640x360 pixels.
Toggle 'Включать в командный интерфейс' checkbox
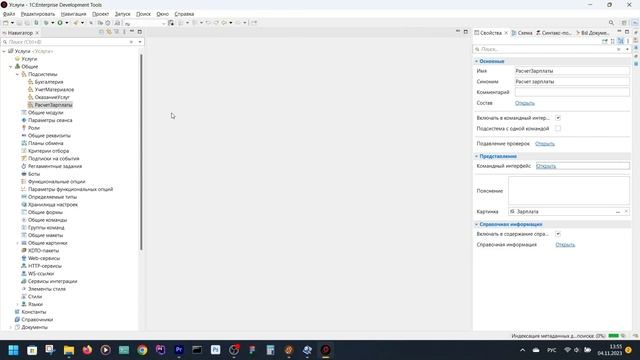[x=558, y=118]
